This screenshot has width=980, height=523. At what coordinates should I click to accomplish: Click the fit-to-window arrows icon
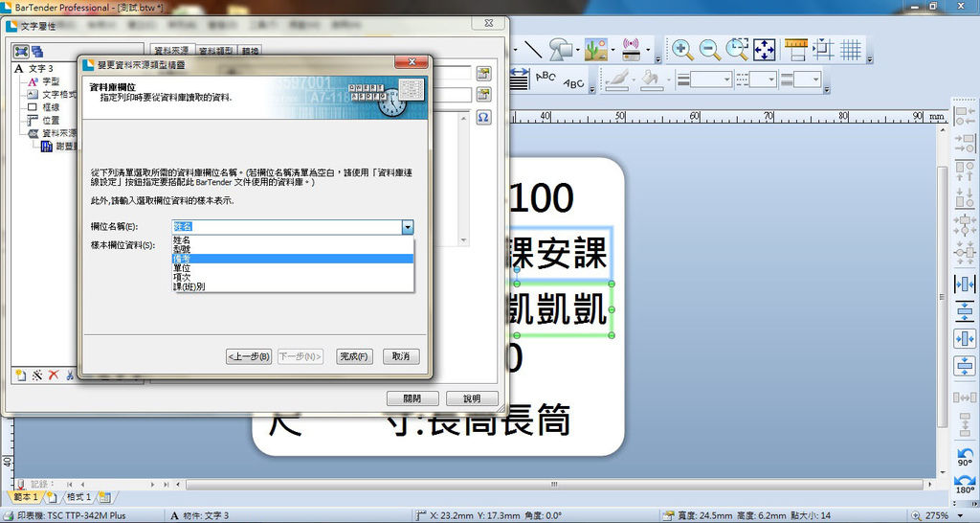point(765,50)
